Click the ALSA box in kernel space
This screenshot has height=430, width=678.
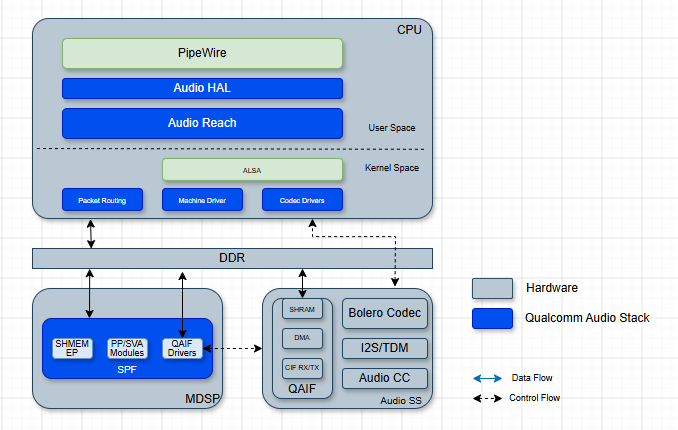[253, 170]
